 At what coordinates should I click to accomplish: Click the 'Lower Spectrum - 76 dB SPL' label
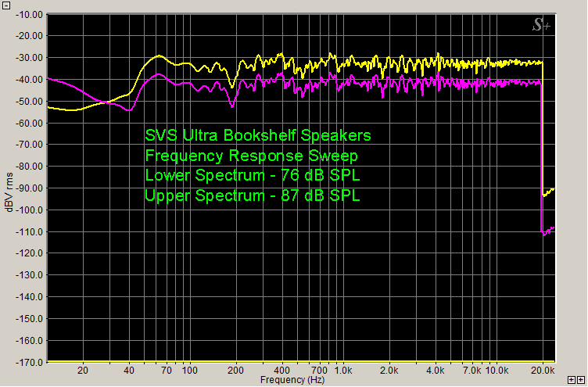click(253, 175)
